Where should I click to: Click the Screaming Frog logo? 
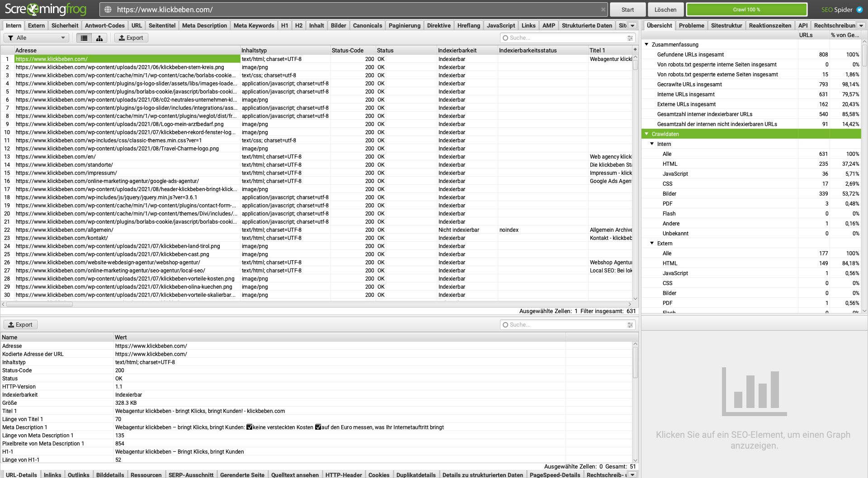45,9
